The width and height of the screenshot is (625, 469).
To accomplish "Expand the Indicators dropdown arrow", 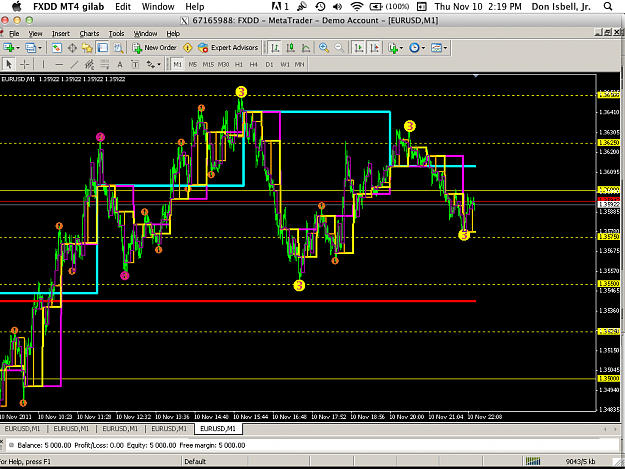I will click(401, 48).
